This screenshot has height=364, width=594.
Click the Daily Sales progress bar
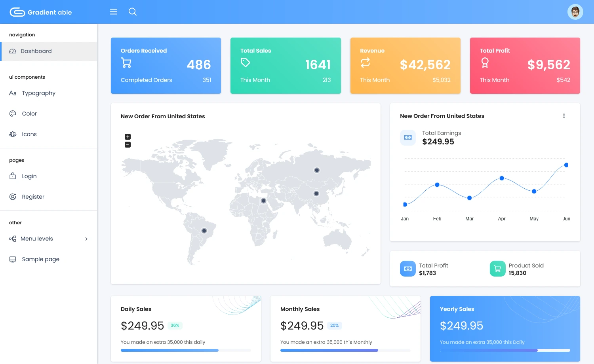(185, 350)
